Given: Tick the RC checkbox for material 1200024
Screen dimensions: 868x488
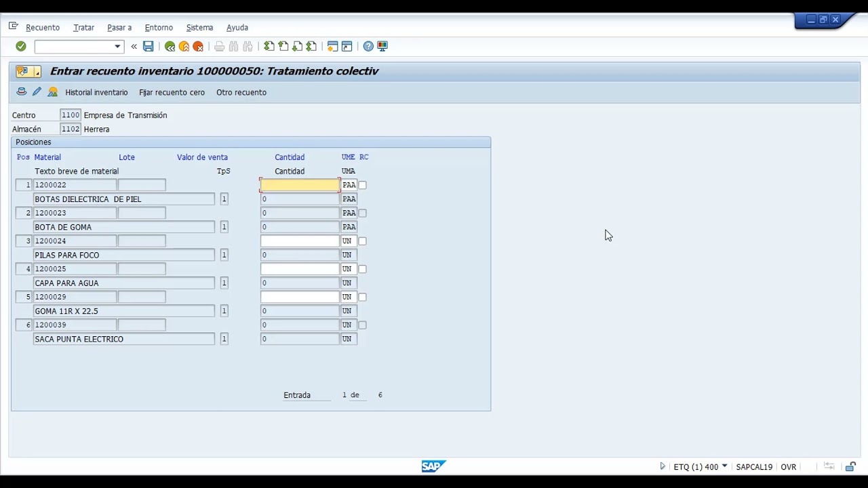Looking at the screenshot, I should pos(362,241).
